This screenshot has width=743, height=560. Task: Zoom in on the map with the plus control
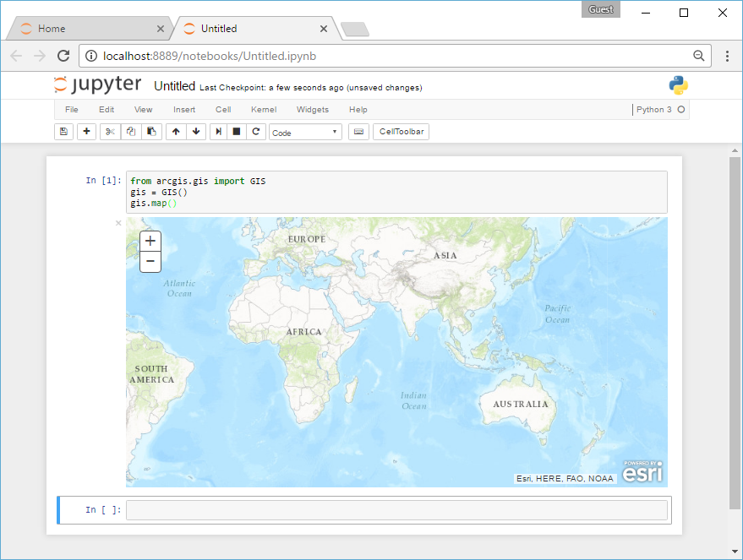click(x=150, y=241)
